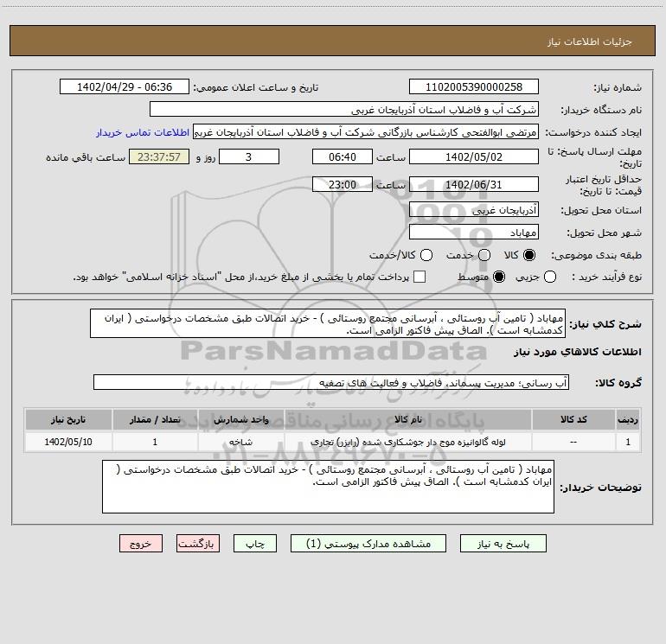The height and width of the screenshot is (644, 666).
Task: Click the remaining time countdown 23:37:57
Action: pyautogui.click(x=159, y=156)
